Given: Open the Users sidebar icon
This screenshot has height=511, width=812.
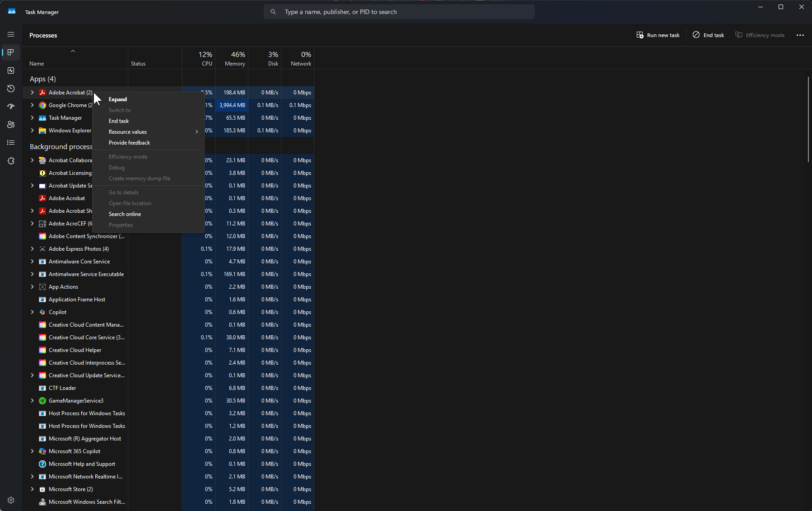Looking at the screenshot, I should [x=11, y=125].
